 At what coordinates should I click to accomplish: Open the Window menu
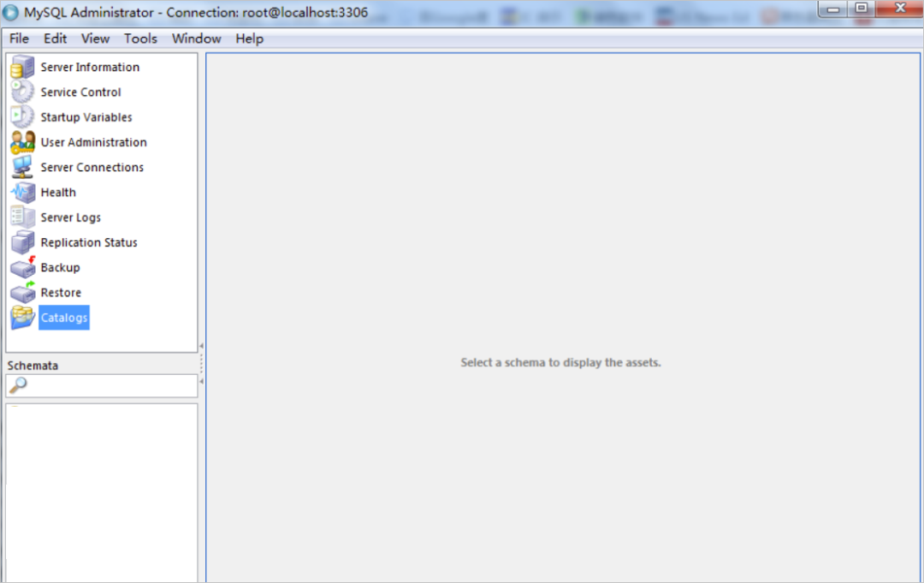click(x=196, y=39)
